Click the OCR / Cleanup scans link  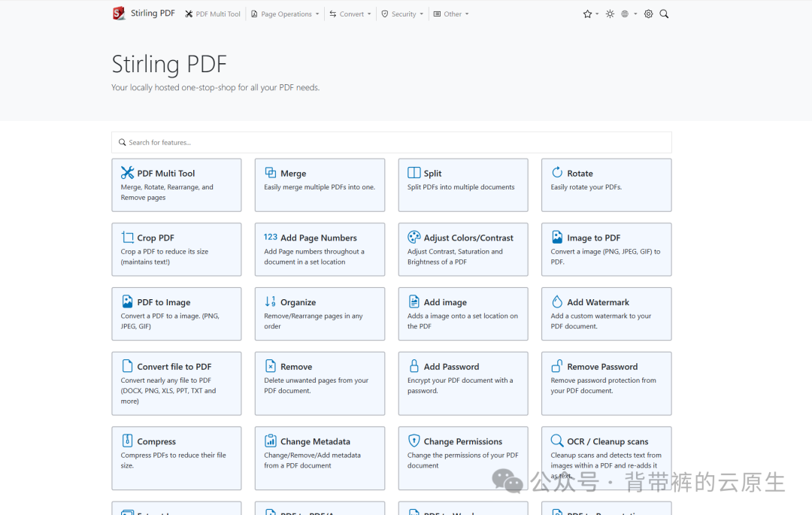click(x=607, y=458)
